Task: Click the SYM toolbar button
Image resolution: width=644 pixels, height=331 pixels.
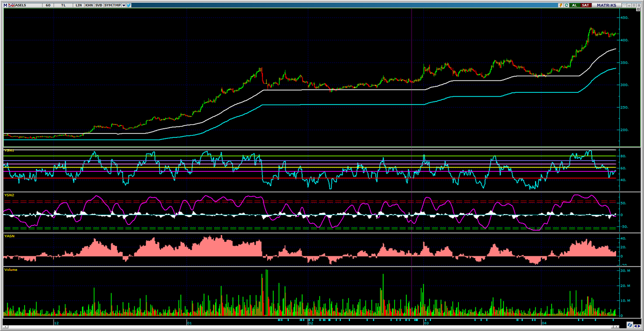Action: click(108, 5)
